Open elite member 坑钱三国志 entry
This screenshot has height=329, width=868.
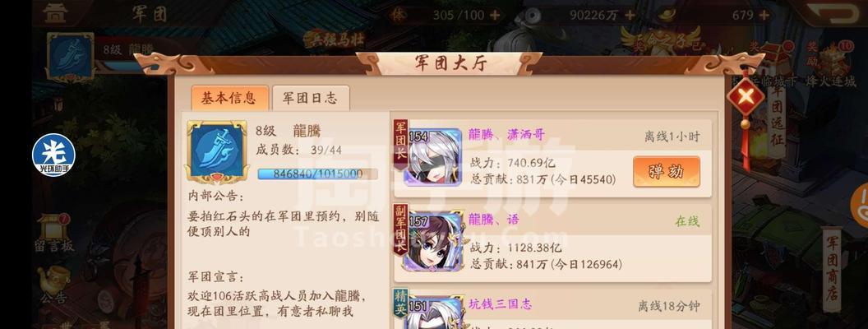click(x=552, y=309)
